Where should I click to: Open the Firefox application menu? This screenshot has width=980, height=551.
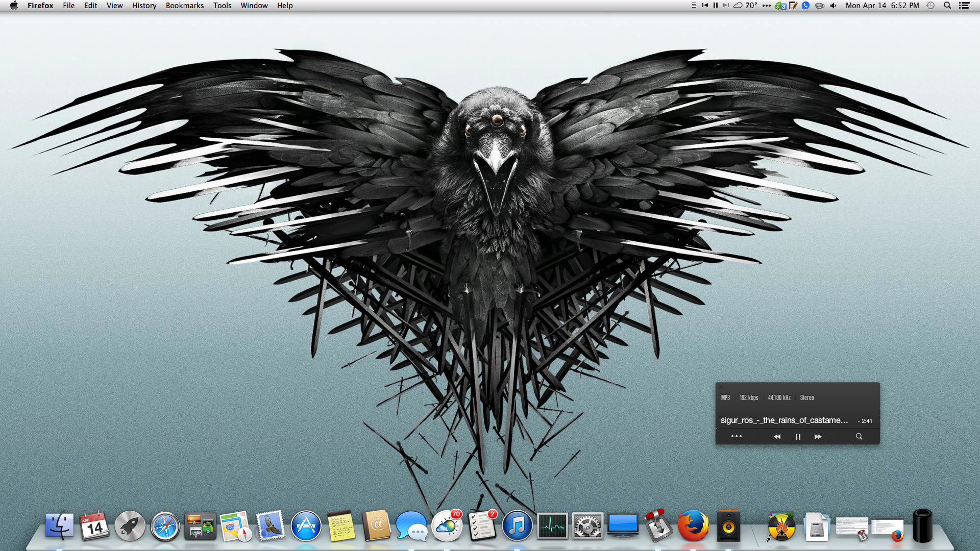click(x=40, y=6)
